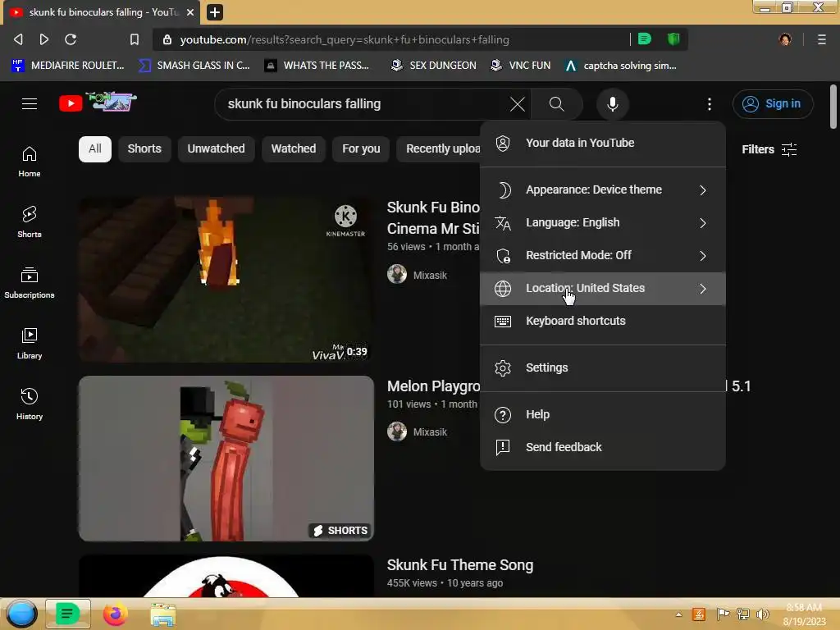
Task: Select the All filter chip
Action: [x=95, y=149]
